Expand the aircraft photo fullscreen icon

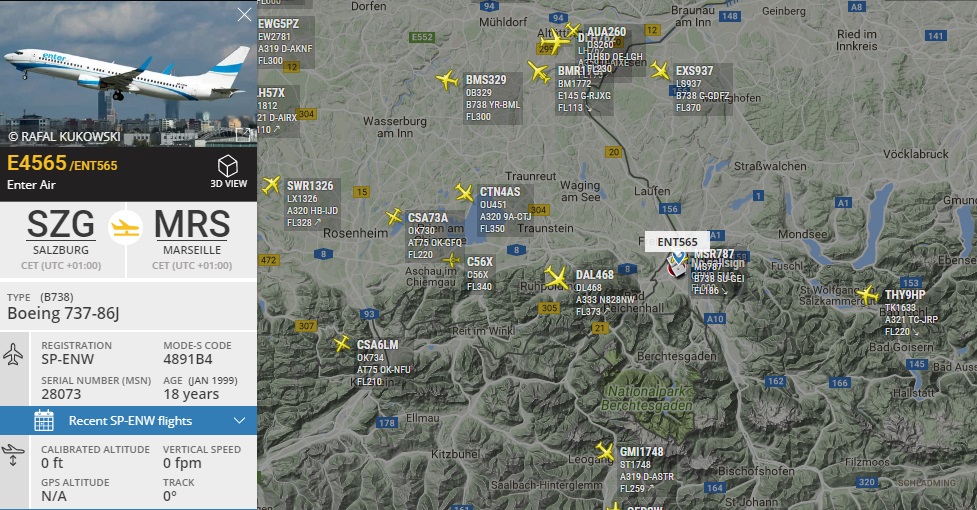245,133
